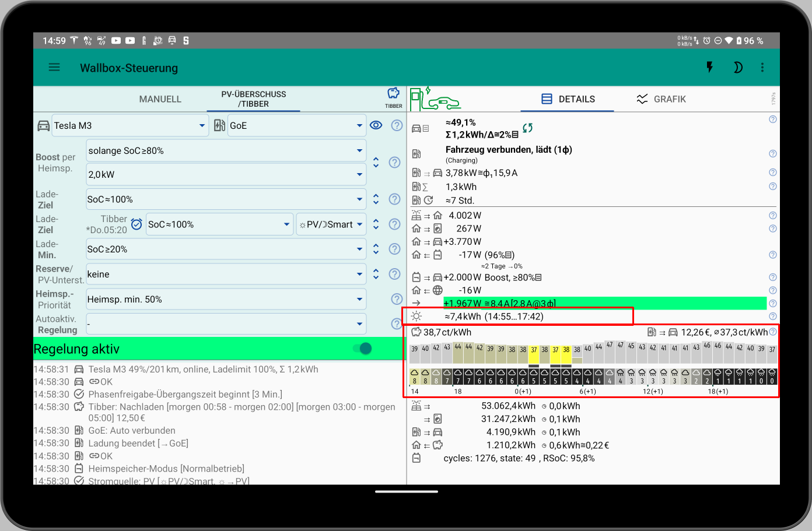Viewport: 812px width, 531px height.
Task: Click the green EV charging graphic
Action: (x=436, y=99)
